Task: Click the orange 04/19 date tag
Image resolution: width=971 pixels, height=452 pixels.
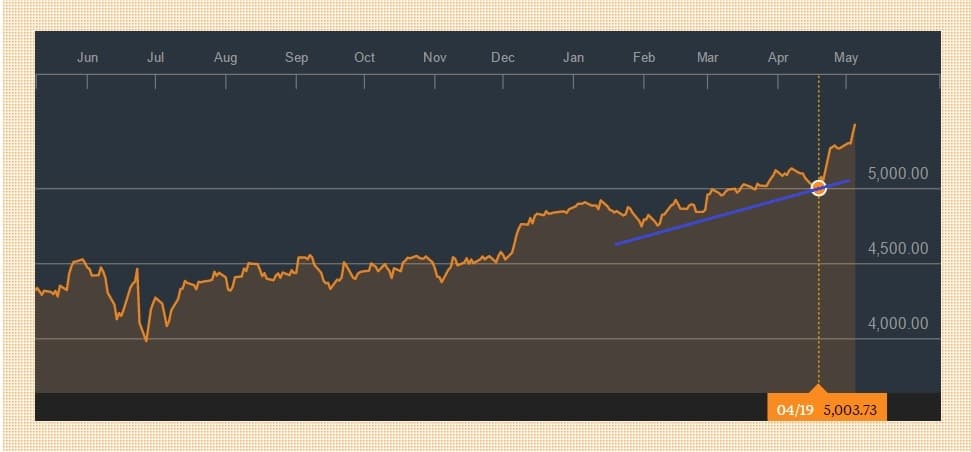Action: pyautogui.click(x=793, y=409)
